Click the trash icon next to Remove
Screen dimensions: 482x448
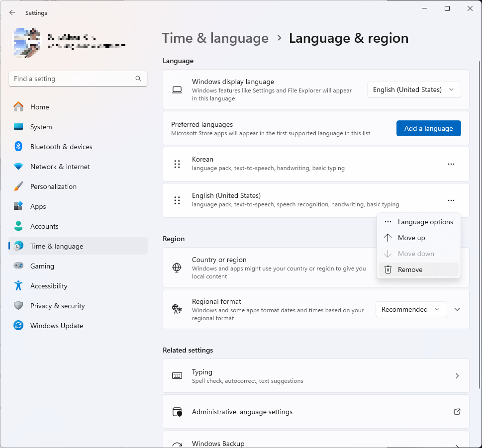point(388,269)
